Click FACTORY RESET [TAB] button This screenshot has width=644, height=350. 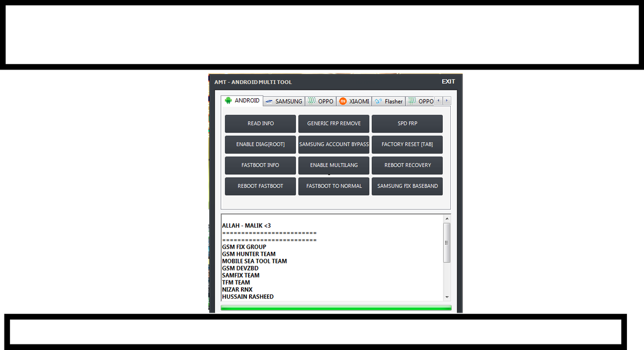(408, 145)
